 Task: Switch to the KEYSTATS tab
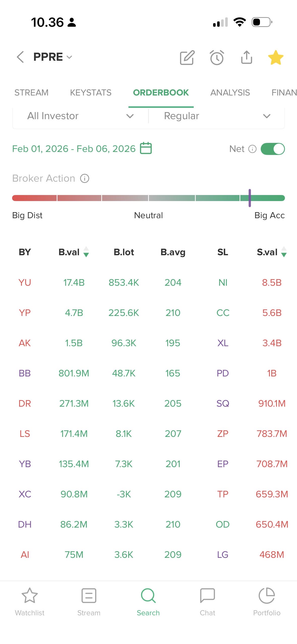[91, 93]
